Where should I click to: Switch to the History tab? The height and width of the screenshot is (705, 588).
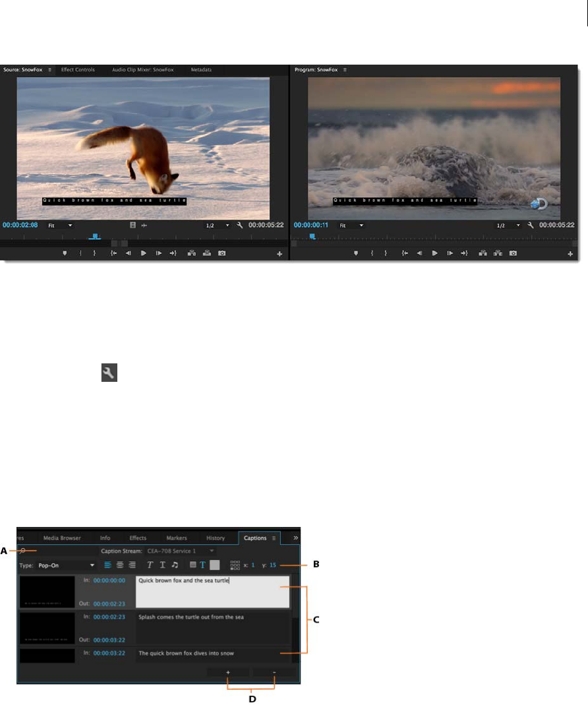pos(216,537)
